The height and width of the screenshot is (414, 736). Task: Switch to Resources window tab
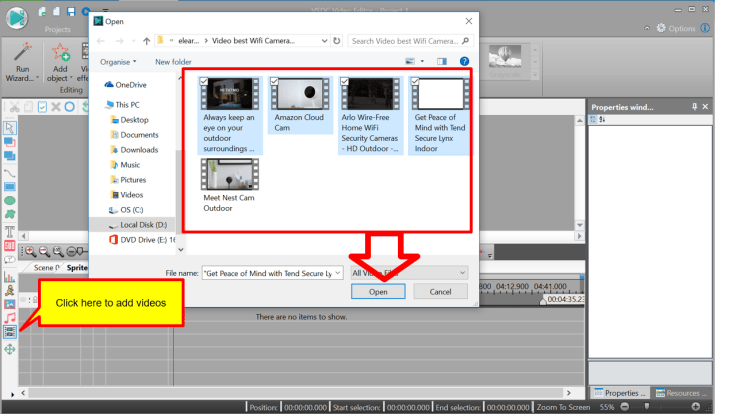(x=683, y=393)
